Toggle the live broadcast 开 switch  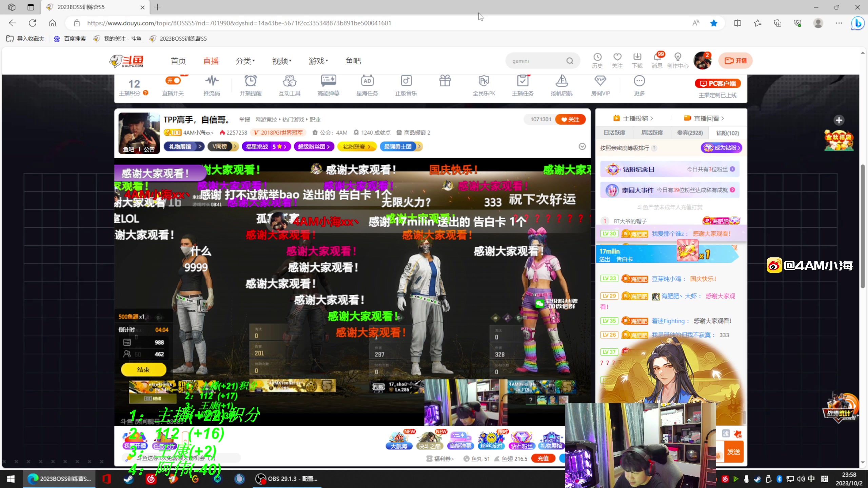173,80
